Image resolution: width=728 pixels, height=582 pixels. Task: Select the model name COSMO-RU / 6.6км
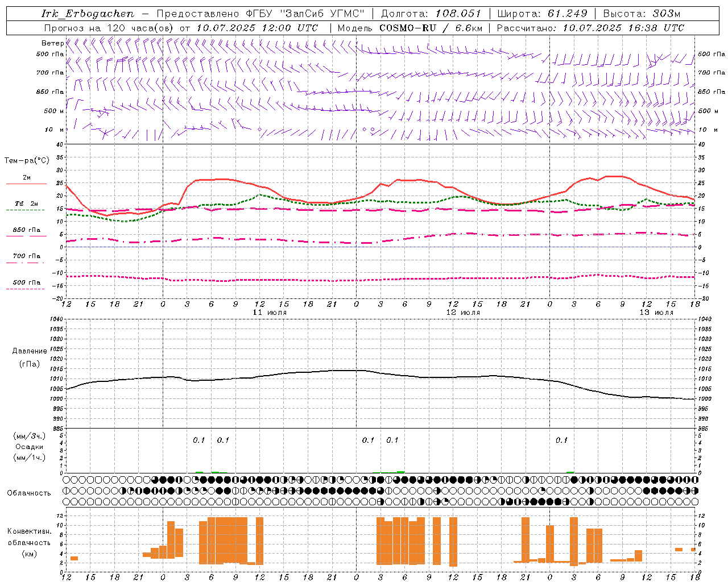[x=431, y=28]
